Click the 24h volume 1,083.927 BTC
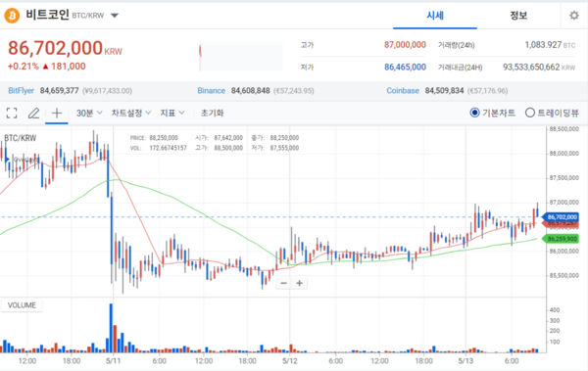588x371 pixels. (550, 45)
